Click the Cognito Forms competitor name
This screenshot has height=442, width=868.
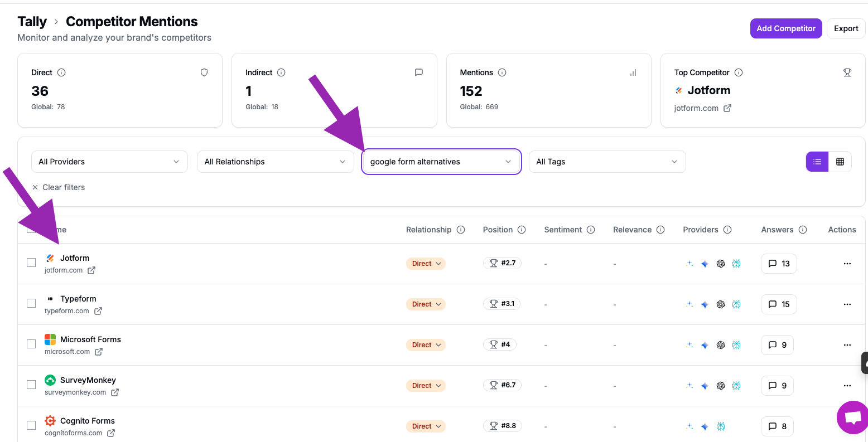(x=88, y=421)
